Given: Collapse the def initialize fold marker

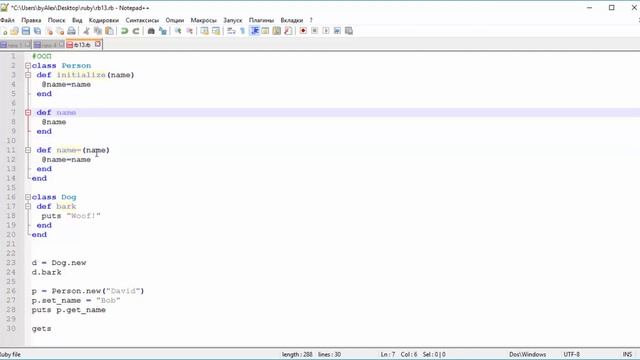Looking at the screenshot, I should [28, 75].
